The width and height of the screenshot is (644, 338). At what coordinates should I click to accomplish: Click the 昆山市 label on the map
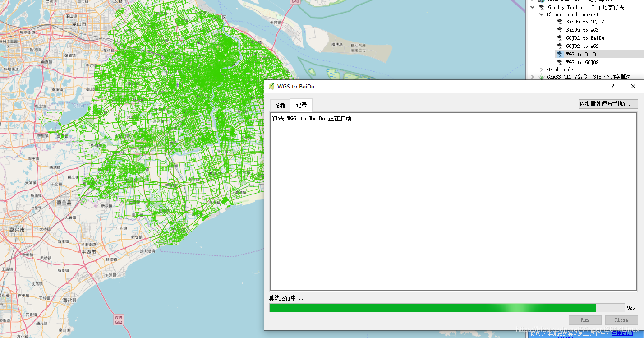(x=79, y=23)
